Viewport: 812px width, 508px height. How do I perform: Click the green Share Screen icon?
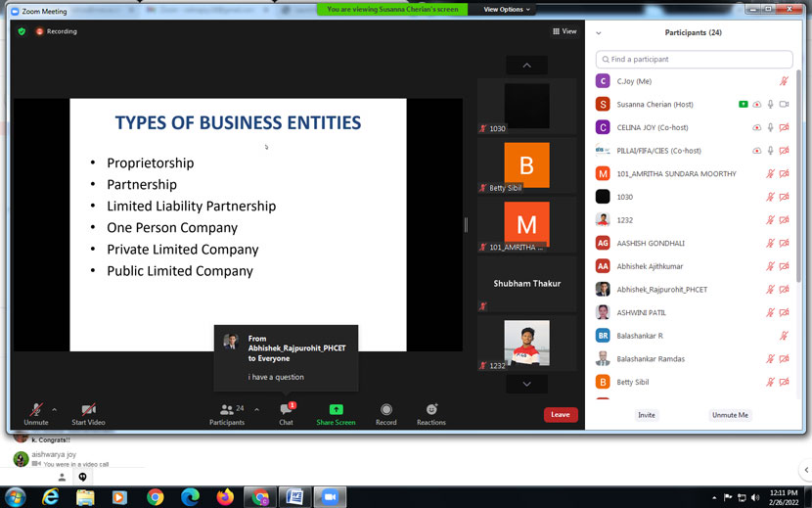[x=336, y=409]
